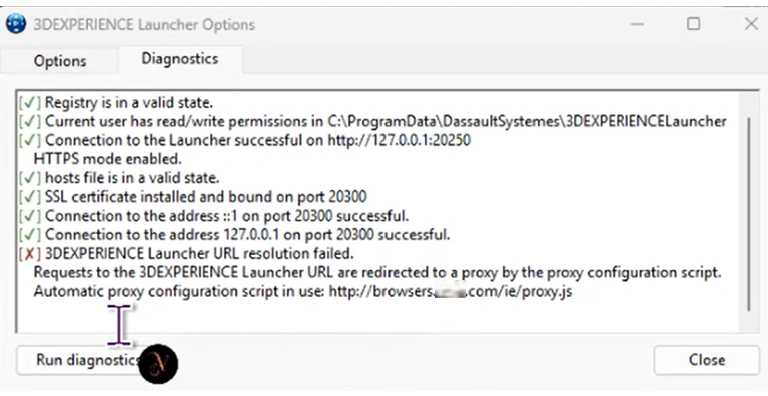Screen dimensions: 768x396
Task: Click the checkmark beside SSL certificate installed line
Action: (x=30, y=197)
